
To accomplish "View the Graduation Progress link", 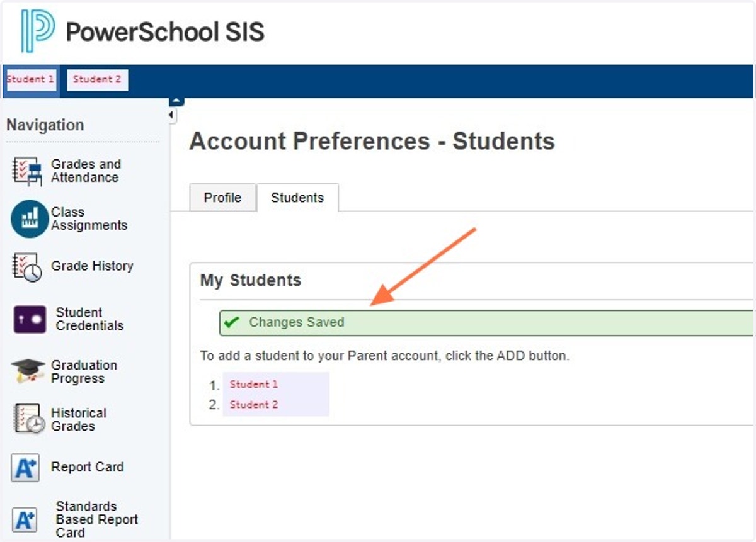I will tap(84, 371).
